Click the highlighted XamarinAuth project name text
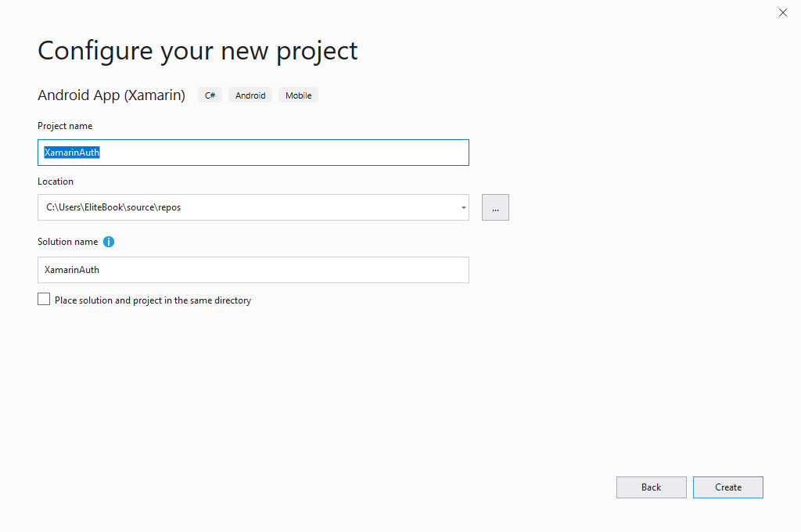Screen dimensions: 801x532 coord(72,153)
